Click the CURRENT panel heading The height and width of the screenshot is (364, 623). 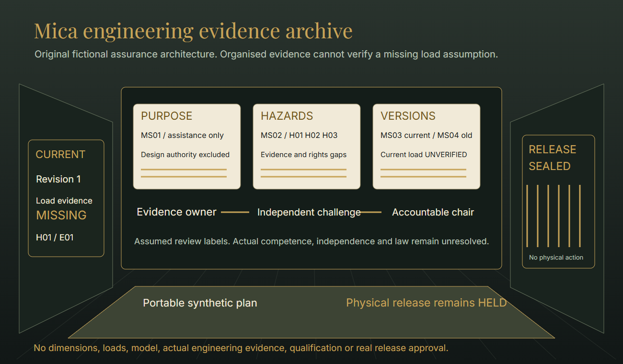[60, 155]
